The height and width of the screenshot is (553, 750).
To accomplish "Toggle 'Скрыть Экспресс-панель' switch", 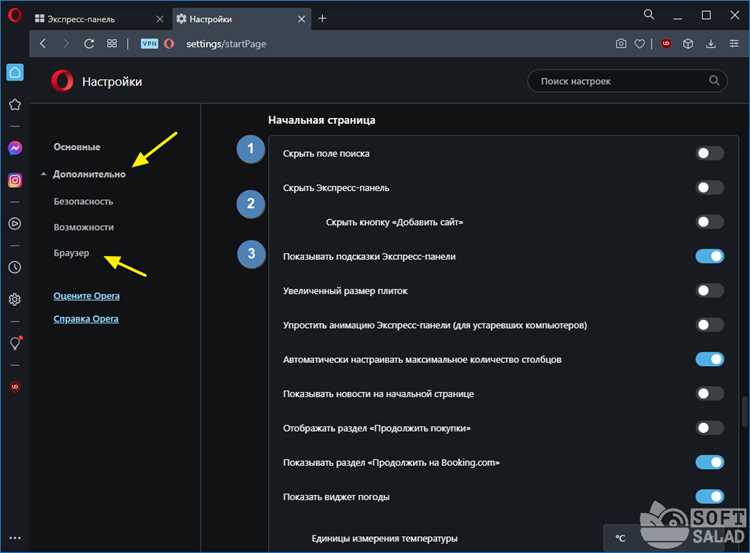I will 709,188.
